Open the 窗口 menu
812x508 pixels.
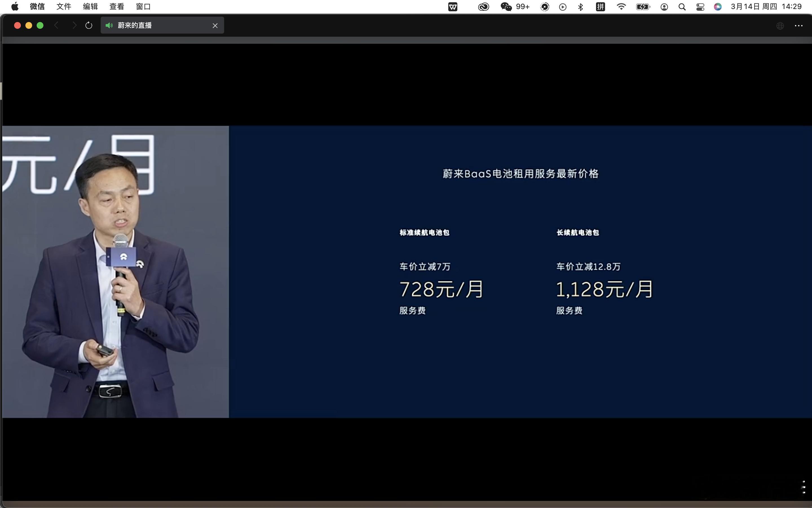tap(143, 6)
